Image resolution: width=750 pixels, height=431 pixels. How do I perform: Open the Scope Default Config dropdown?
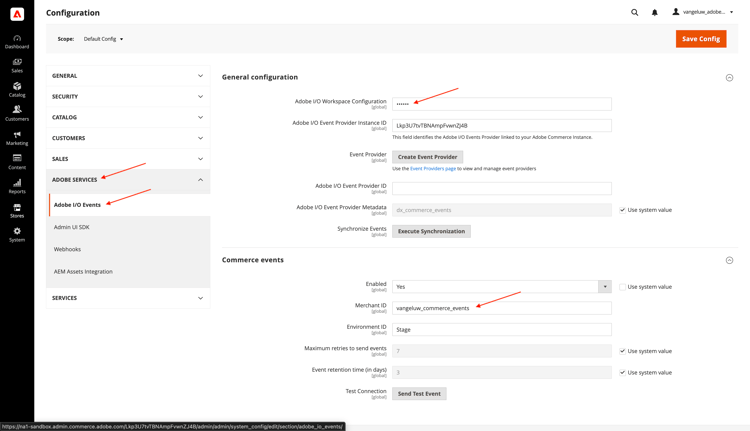coord(103,39)
